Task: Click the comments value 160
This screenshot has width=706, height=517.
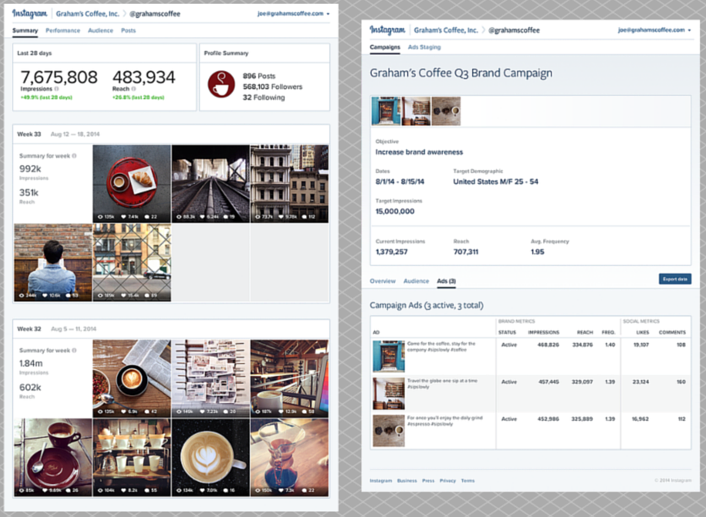Action: (681, 382)
